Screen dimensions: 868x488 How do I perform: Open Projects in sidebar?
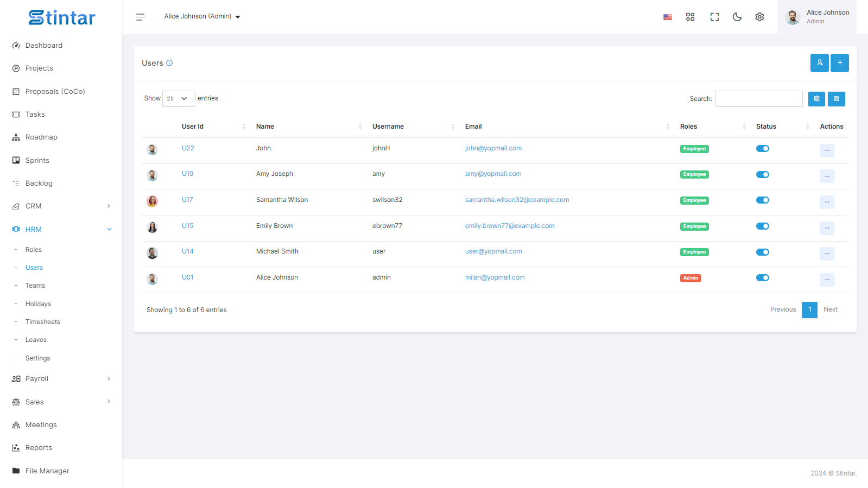click(x=39, y=68)
